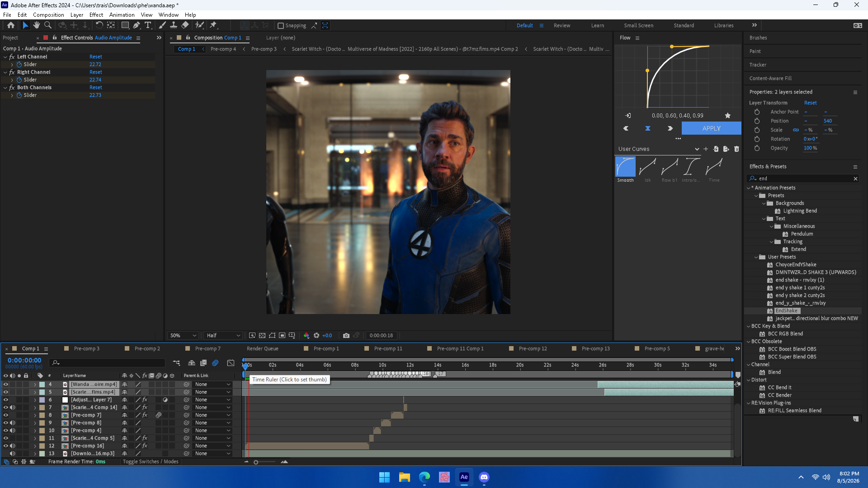Select the Clone Stamp tool

174,25
